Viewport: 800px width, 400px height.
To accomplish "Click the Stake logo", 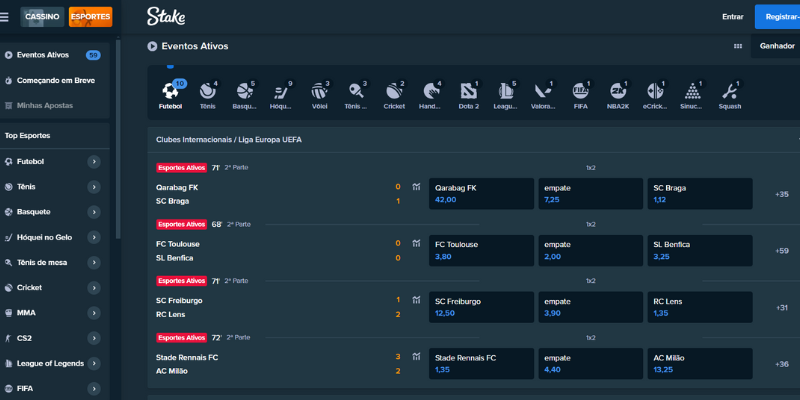I will [165, 17].
